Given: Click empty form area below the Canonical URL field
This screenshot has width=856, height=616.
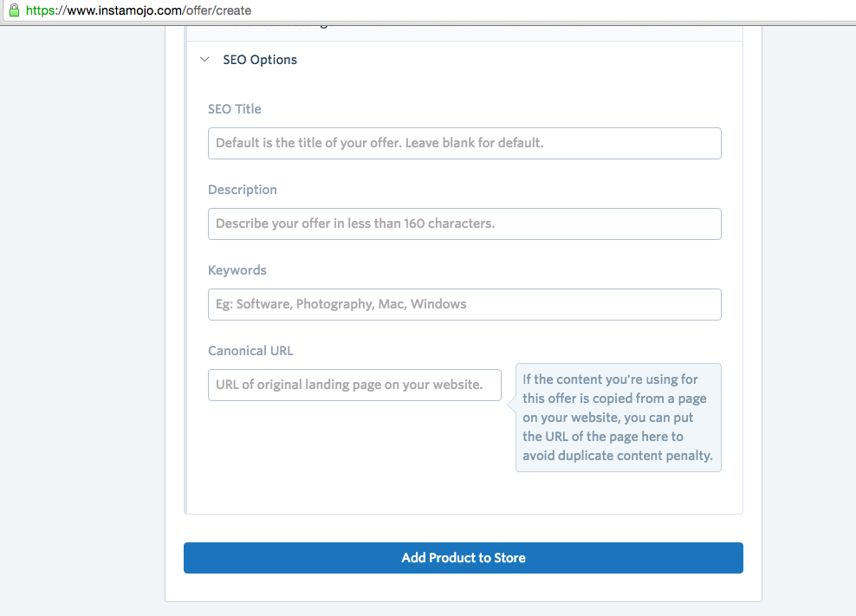Looking at the screenshot, I should coord(347,459).
